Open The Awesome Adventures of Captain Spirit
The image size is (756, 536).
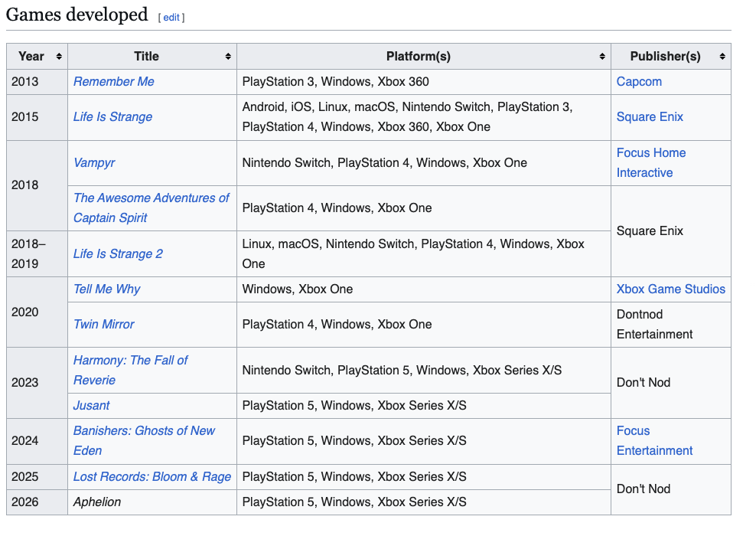151,198
